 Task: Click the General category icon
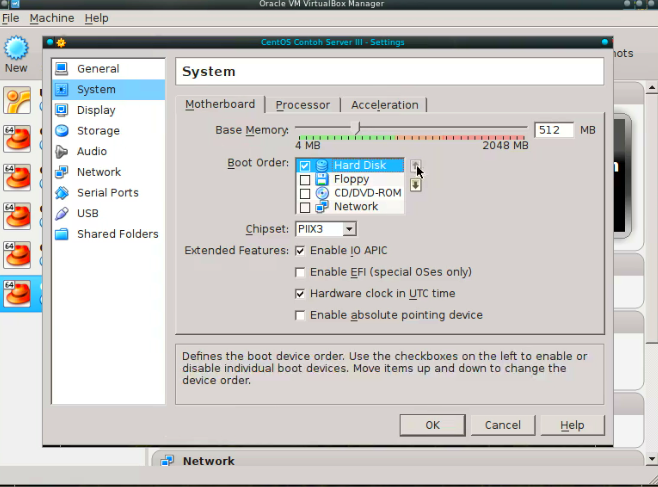pos(62,68)
